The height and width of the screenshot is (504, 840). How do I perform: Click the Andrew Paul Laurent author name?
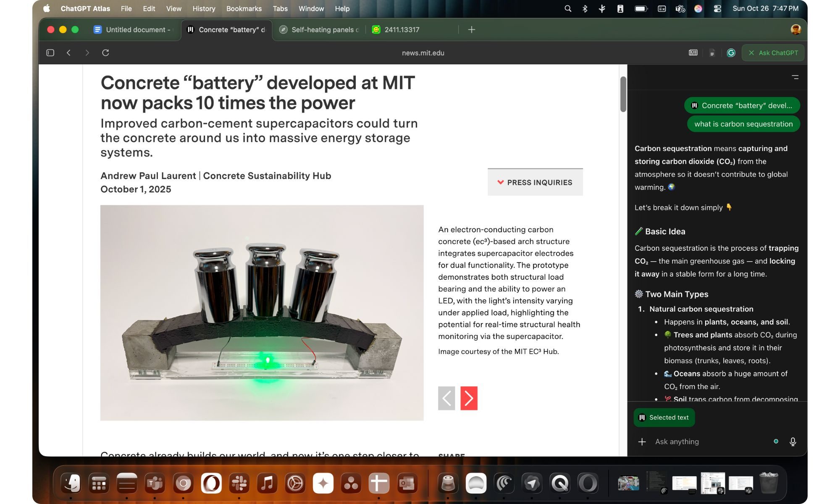(x=148, y=176)
